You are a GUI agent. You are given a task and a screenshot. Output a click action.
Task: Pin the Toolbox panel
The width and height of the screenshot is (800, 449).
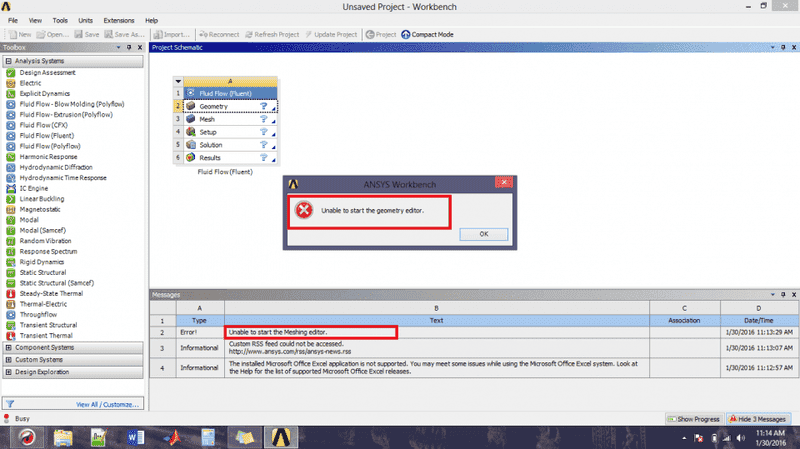pyautogui.click(x=129, y=47)
